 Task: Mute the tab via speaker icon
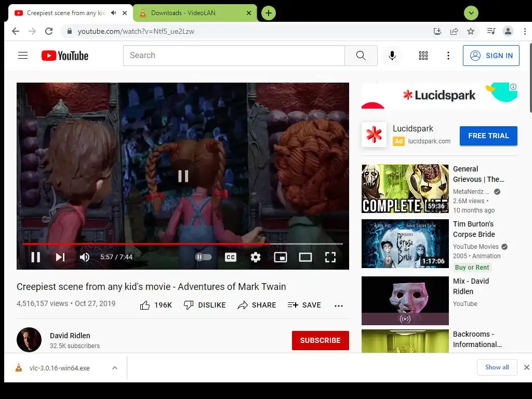click(114, 13)
